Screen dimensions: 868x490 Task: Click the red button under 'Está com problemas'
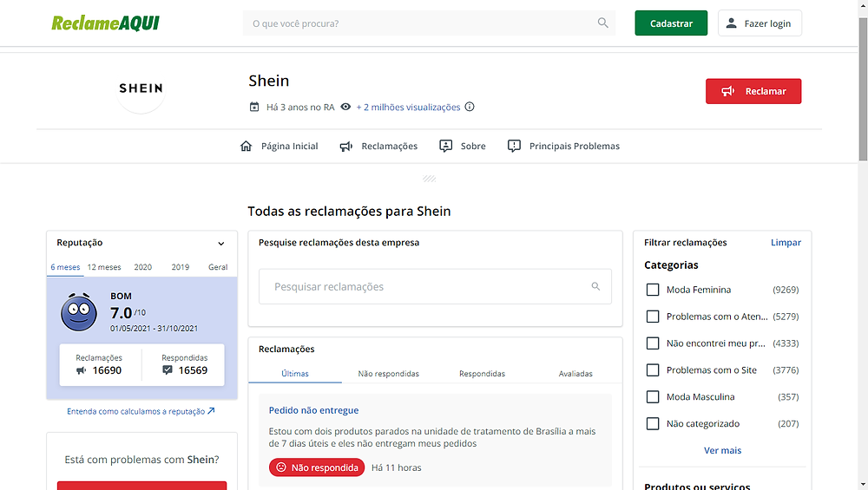tap(141, 486)
